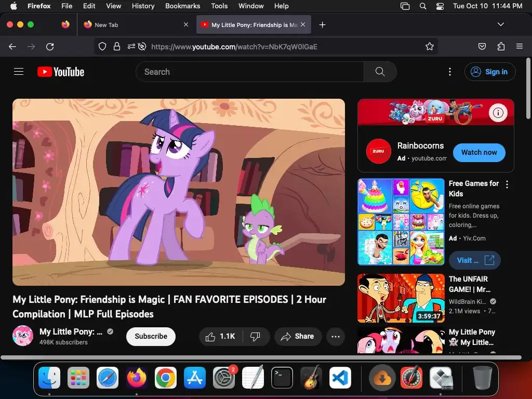Open the YouTube hamburger guide menu
The width and height of the screenshot is (532, 399).
click(x=19, y=72)
